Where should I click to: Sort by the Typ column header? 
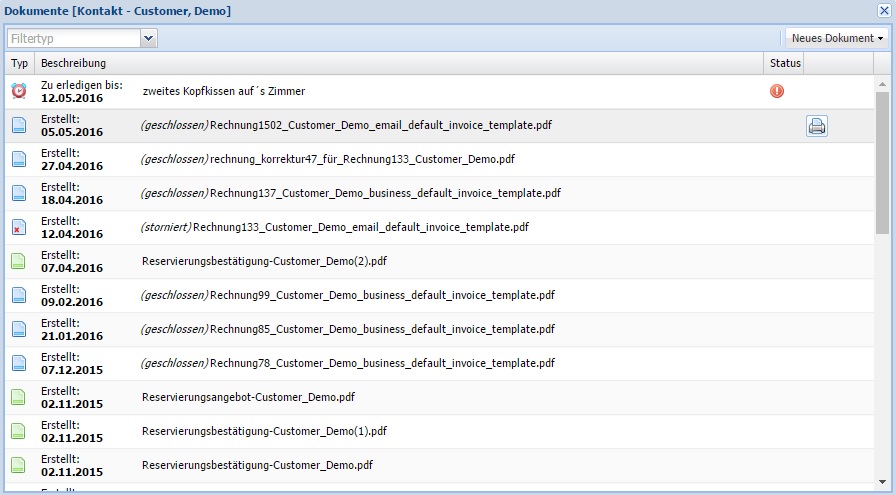pyautogui.click(x=19, y=63)
